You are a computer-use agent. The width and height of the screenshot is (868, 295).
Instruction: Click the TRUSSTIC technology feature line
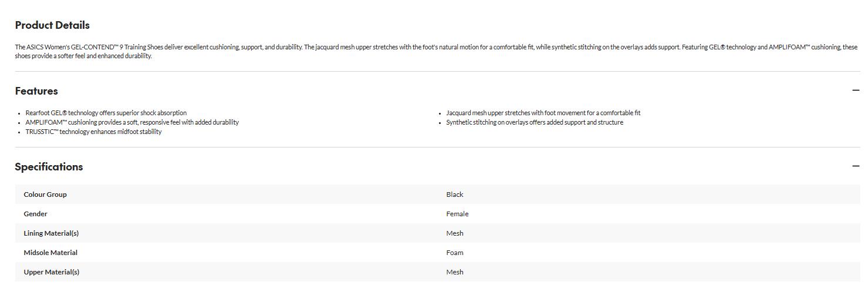pyautogui.click(x=93, y=132)
